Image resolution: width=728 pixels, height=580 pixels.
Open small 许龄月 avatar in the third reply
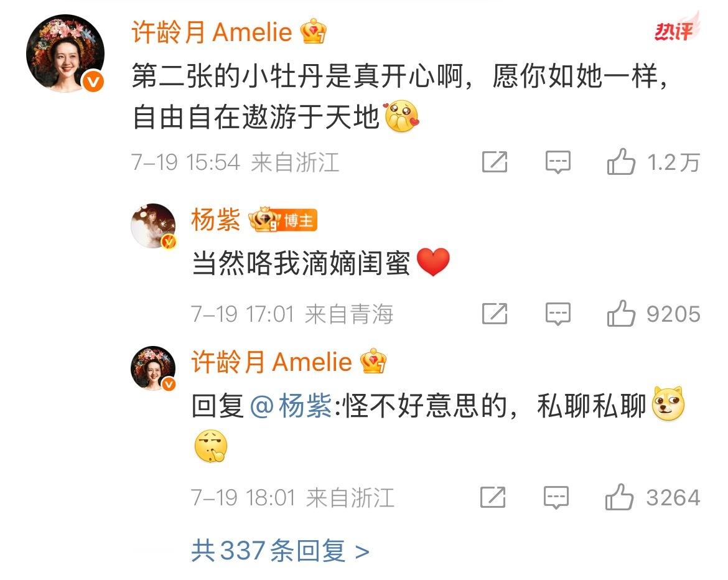point(153,368)
